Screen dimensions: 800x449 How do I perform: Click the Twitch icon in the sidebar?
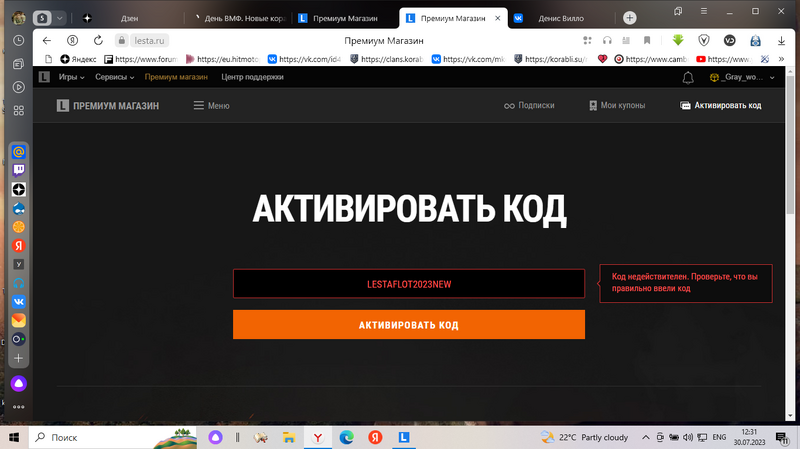pyautogui.click(x=19, y=170)
